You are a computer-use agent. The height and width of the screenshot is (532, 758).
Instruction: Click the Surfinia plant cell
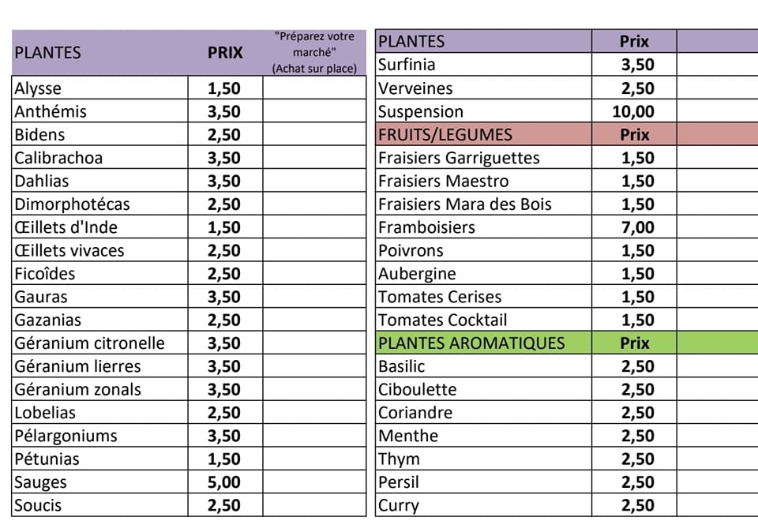click(483, 65)
